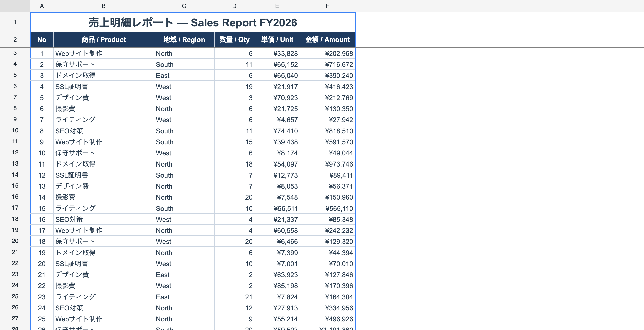The height and width of the screenshot is (330, 644).
Task: Click the 数量 / Qty header cell
Action: click(x=234, y=40)
